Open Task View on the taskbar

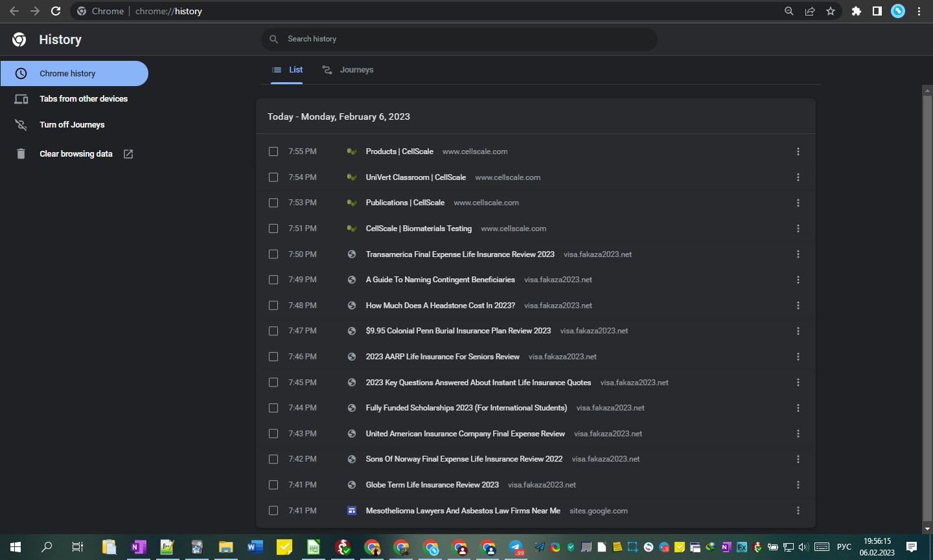coord(77,547)
